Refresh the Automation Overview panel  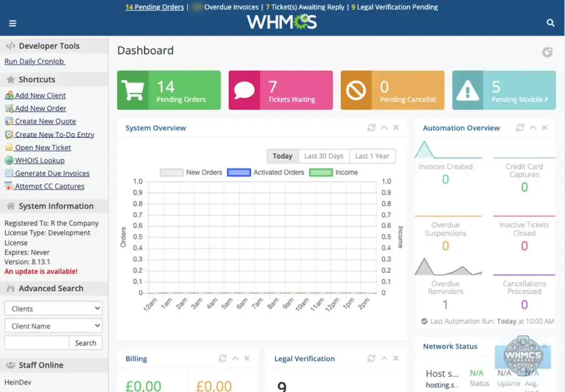click(x=520, y=128)
